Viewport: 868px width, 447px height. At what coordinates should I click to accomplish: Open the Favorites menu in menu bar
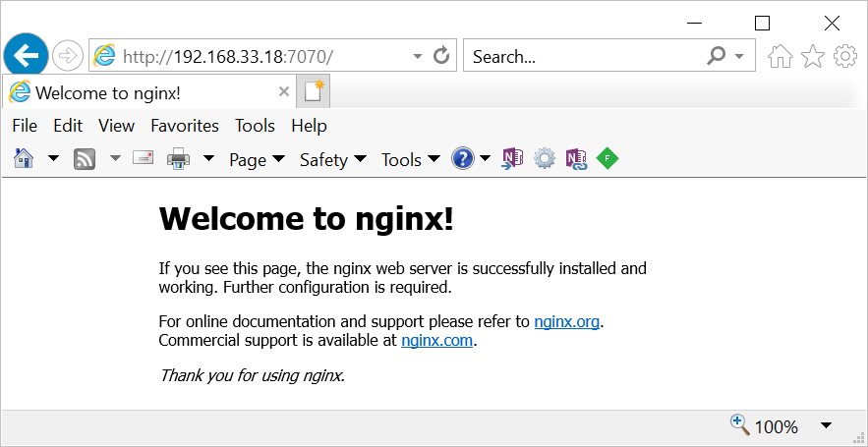click(x=185, y=126)
